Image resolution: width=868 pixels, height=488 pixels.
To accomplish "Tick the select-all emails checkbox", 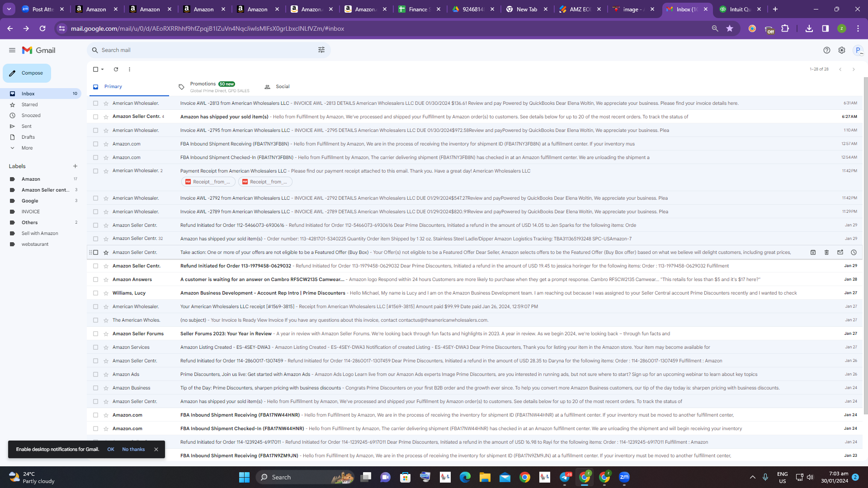I will 95,69.
